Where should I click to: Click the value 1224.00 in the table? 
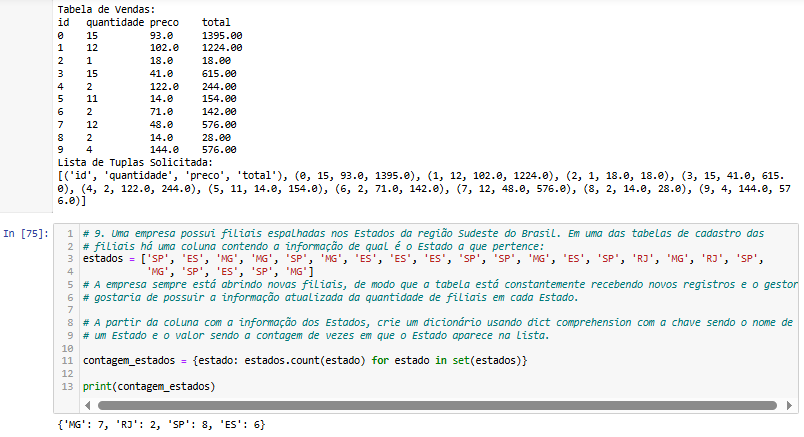[222, 48]
